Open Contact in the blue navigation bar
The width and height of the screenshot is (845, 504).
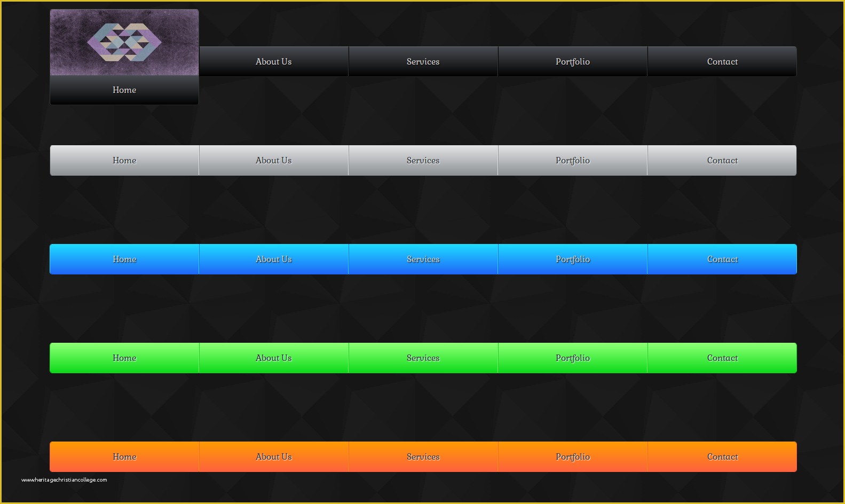coord(722,259)
